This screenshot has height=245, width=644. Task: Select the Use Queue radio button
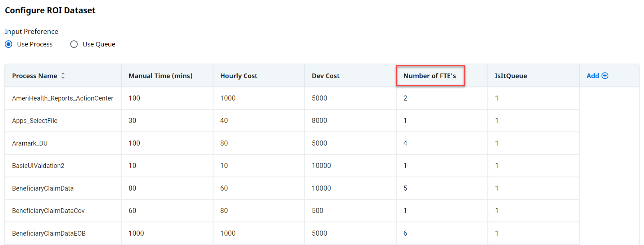[x=74, y=44]
